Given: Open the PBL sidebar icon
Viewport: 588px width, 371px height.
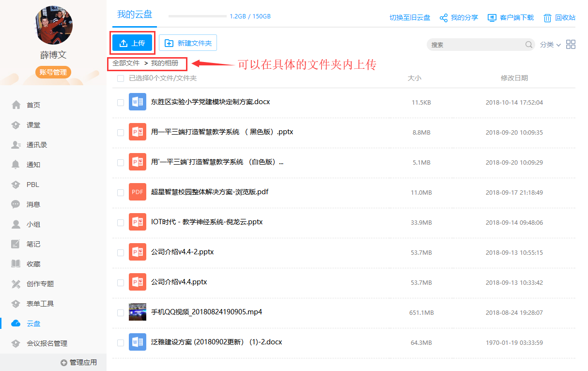Looking at the screenshot, I should 16,185.
